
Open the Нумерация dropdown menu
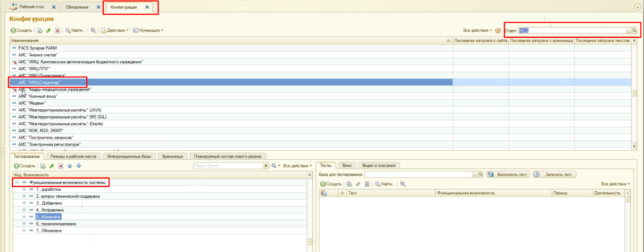[x=148, y=31]
